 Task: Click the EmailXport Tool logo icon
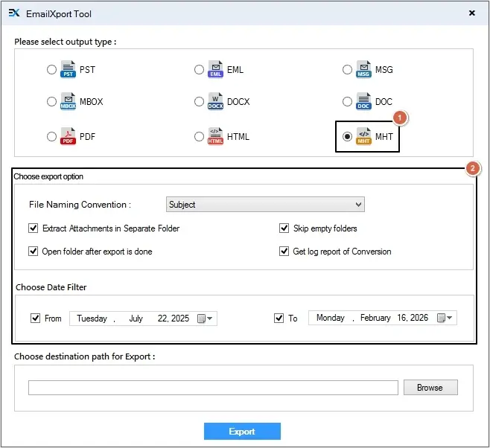coord(14,13)
